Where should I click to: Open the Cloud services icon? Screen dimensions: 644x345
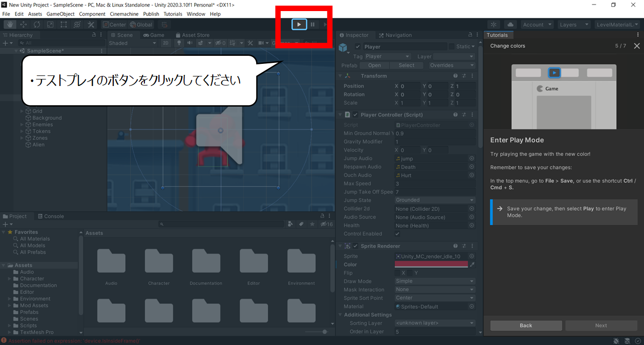510,24
